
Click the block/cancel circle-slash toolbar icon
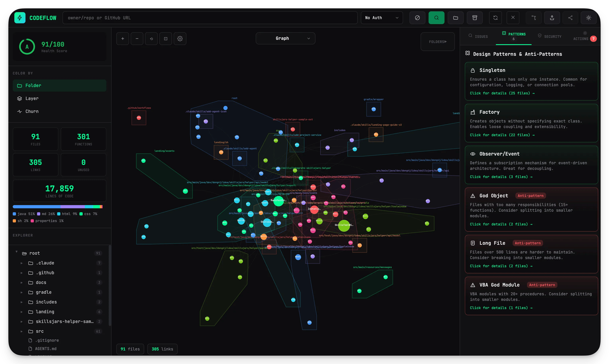(x=417, y=18)
